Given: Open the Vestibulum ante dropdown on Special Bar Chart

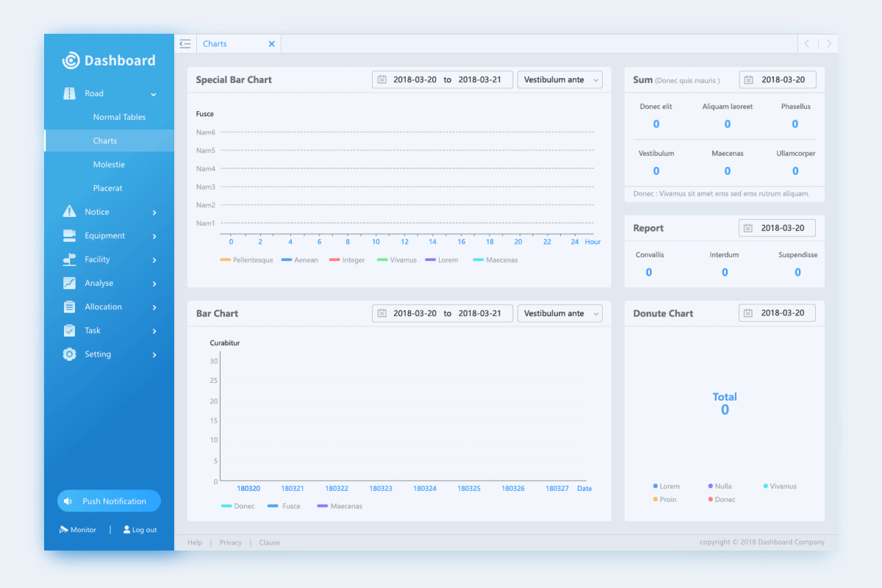Looking at the screenshot, I should click(560, 79).
